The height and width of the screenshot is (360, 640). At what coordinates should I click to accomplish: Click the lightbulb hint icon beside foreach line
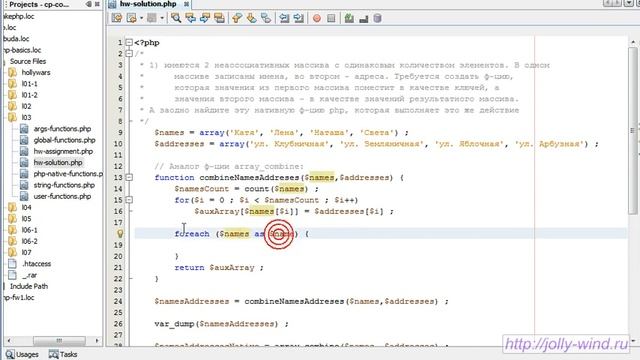[x=120, y=233]
